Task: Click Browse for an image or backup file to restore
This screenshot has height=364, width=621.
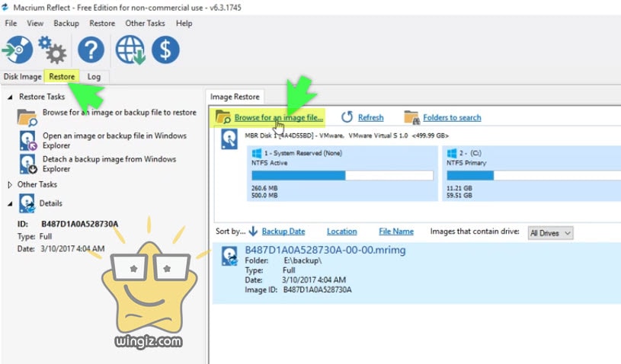Action: 119,113
